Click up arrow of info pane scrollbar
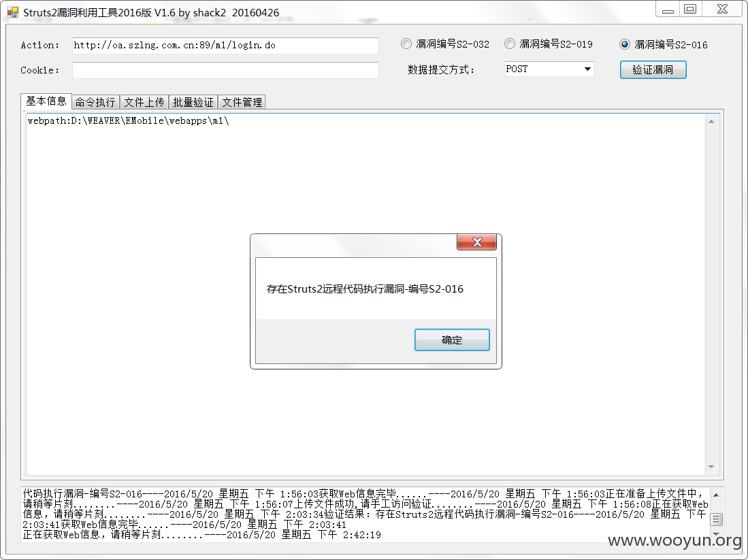 pyautogui.click(x=711, y=122)
